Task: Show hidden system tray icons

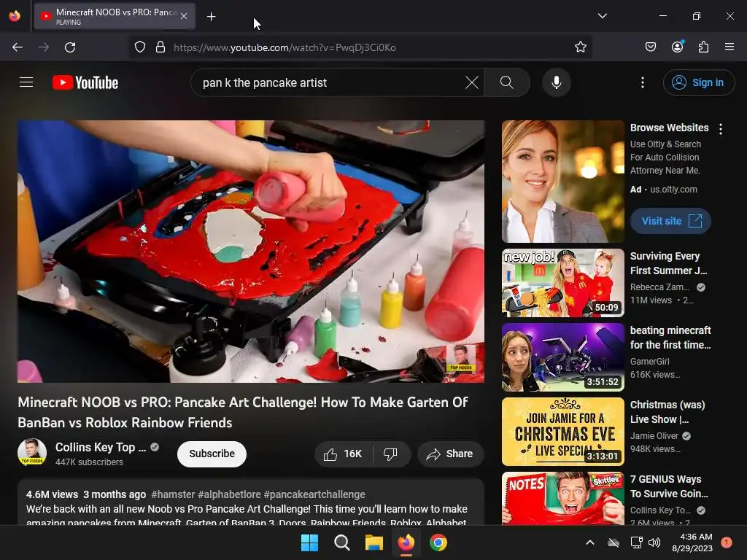Action: [589, 542]
